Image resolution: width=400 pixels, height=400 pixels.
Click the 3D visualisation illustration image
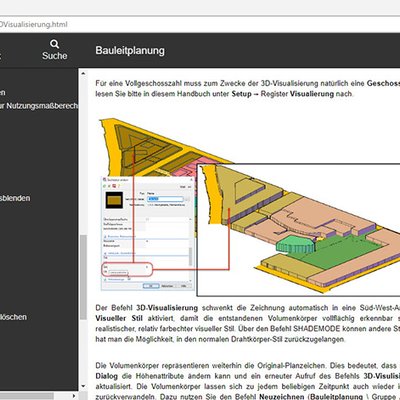click(x=248, y=207)
